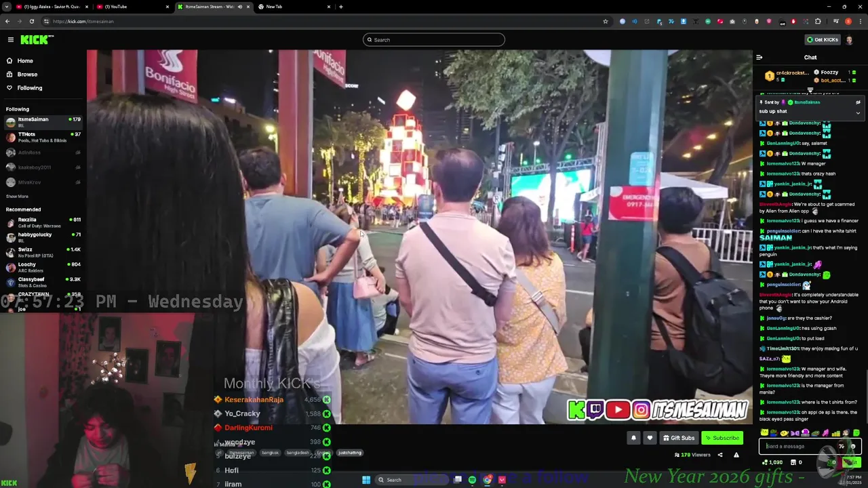Click the bangkok tag under stream
Viewport: 868px width, 488px height.
tap(270, 453)
